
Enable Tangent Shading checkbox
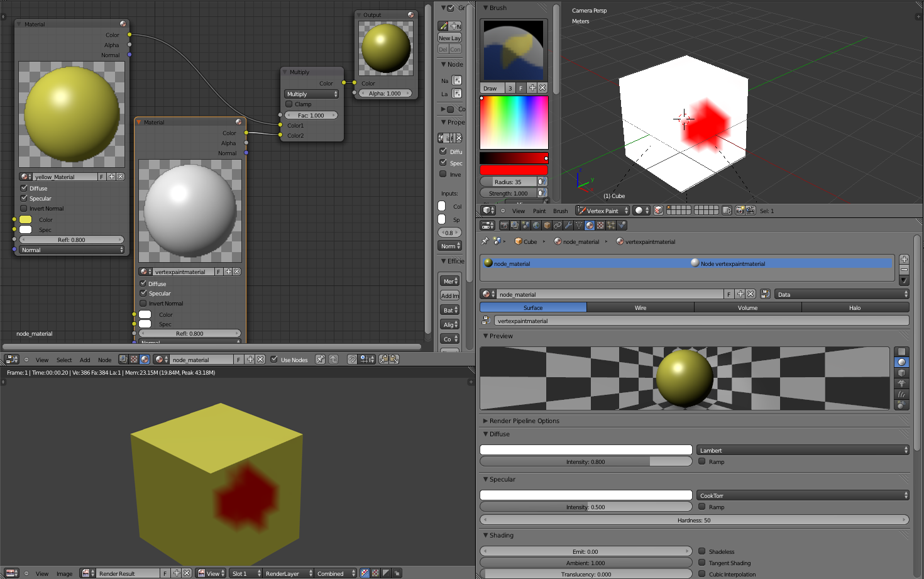click(x=702, y=563)
